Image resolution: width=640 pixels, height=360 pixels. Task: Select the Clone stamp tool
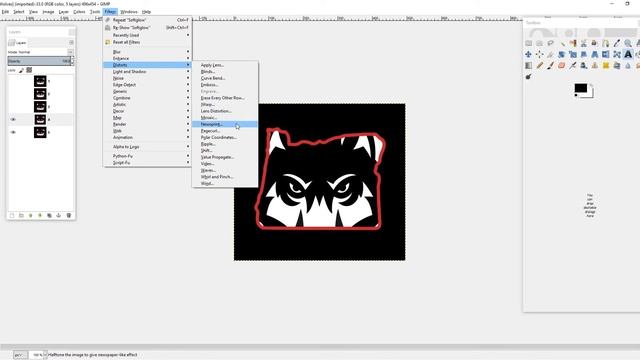(x=595, y=65)
